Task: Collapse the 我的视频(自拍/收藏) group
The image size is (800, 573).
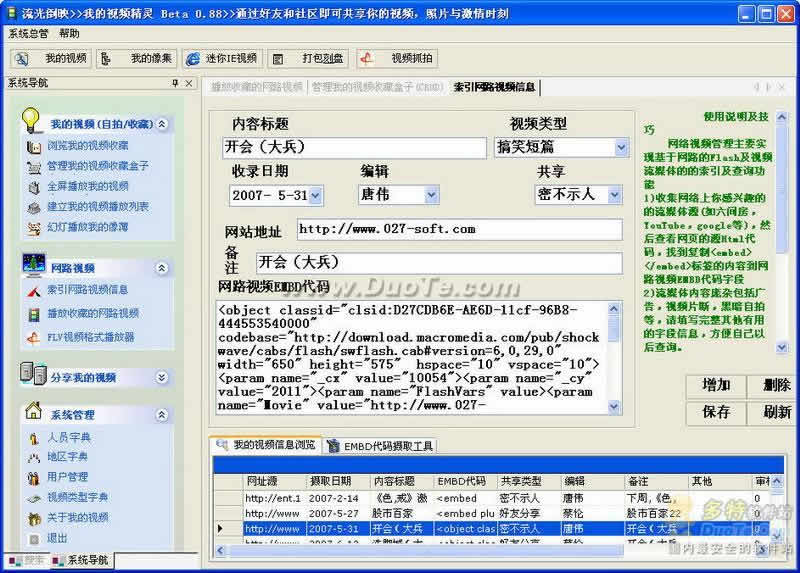Action: click(162, 124)
